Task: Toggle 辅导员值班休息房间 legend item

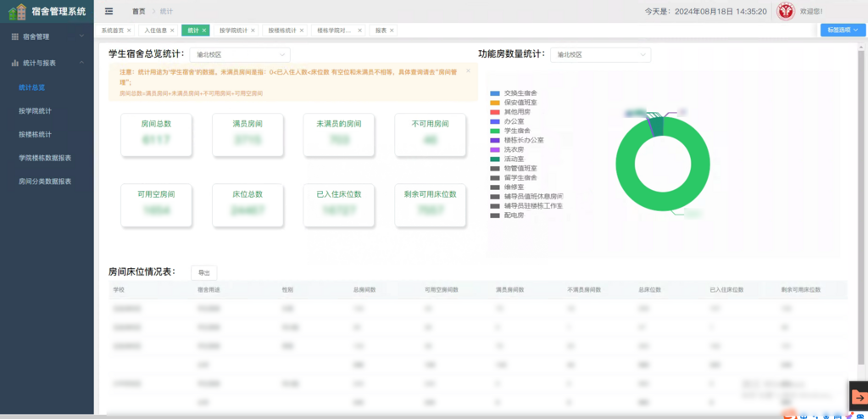Action: [526, 196]
